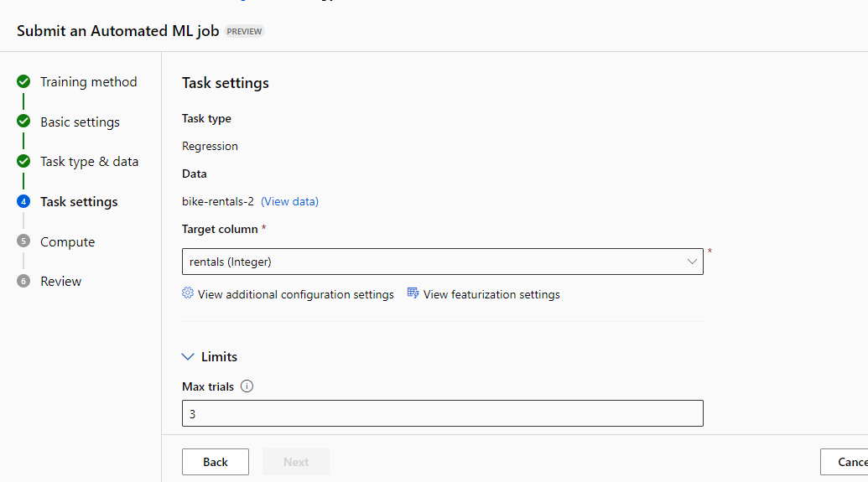
Task: Click the Limits section heading
Action: pos(219,357)
